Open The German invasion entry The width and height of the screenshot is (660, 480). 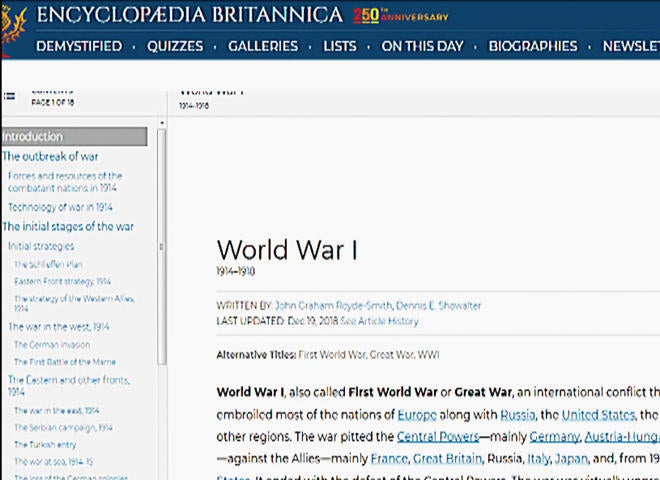[52, 345]
